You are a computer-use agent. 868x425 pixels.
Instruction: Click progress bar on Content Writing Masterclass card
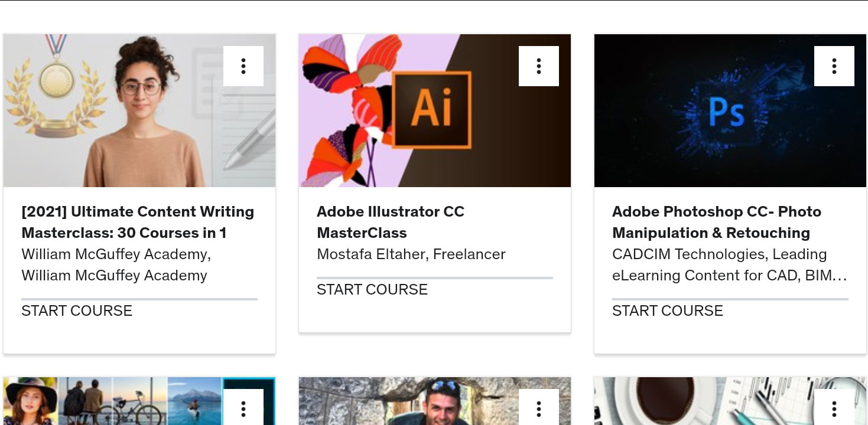point(139,299)
